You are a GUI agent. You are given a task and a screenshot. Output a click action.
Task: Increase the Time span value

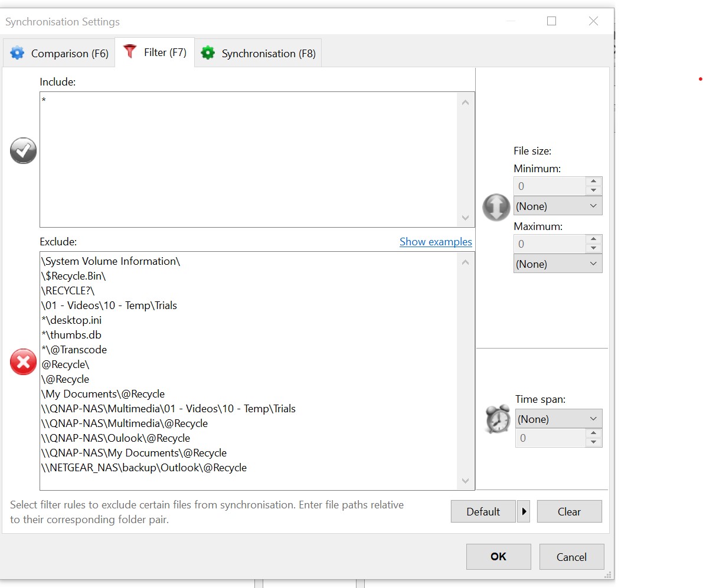click(x=594, y=433)
